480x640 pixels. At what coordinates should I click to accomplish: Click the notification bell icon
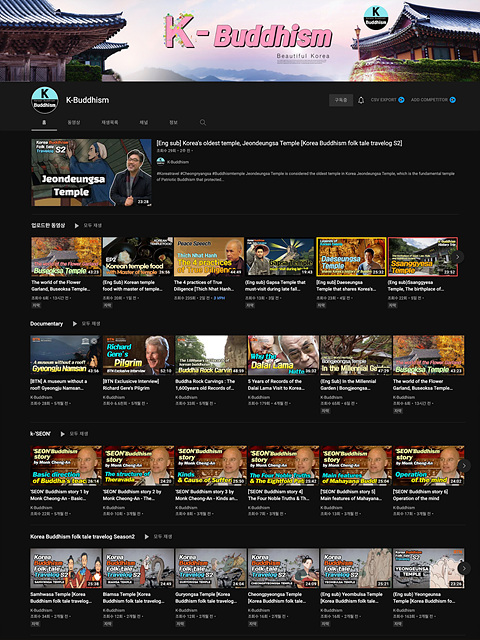[x=361, y=100]
